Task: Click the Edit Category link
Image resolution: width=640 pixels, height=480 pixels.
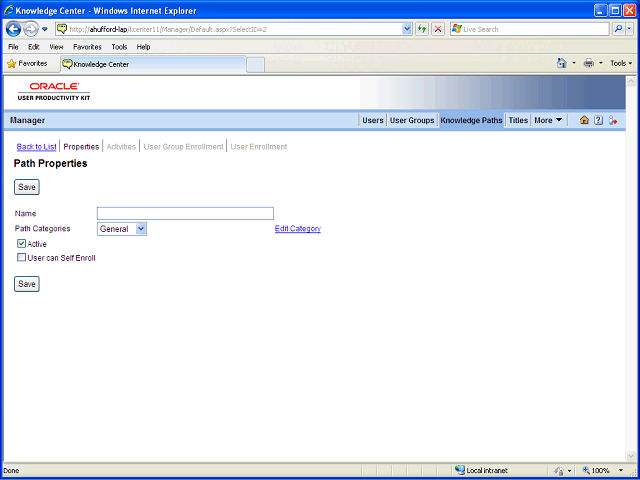Action: [298, 229]
